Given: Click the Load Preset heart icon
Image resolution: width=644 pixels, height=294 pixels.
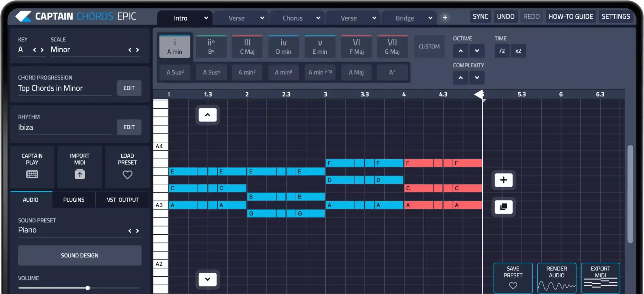Looking at the screenshot, I should tap(127, 175).
